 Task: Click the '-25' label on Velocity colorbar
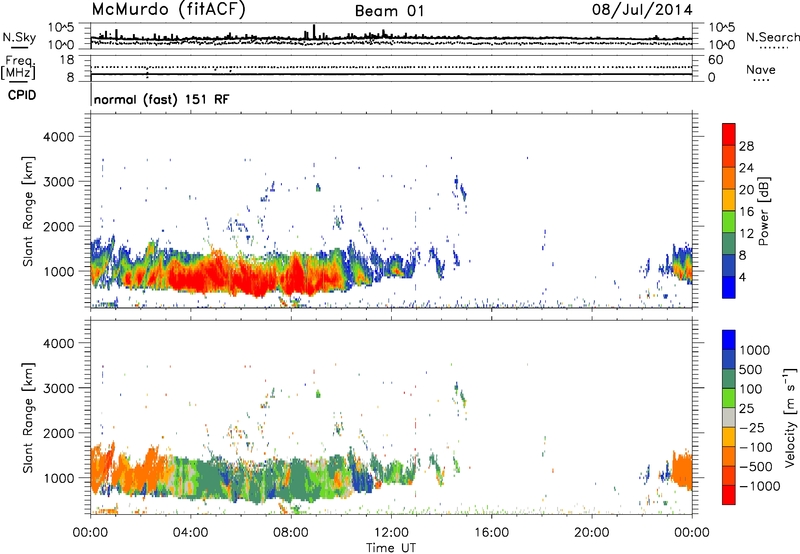click(x=752, y=428)
